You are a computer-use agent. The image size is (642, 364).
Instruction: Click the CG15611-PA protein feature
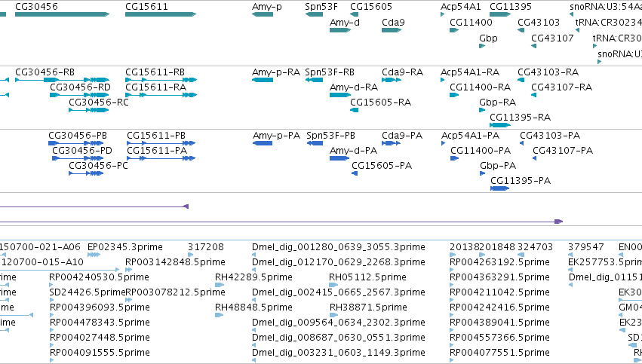coord(161,158)
